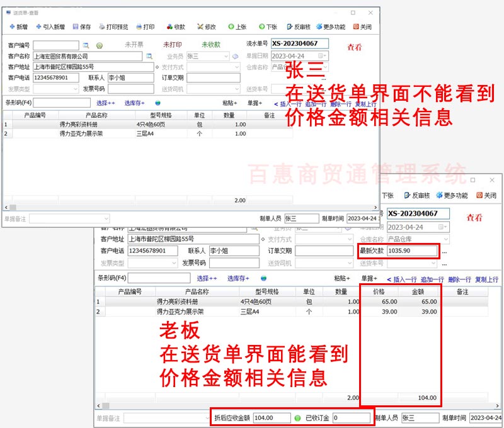Click 反审核 in the front 张三 window
The width and height of the screenshot is (504, 428).
(299, 26)
